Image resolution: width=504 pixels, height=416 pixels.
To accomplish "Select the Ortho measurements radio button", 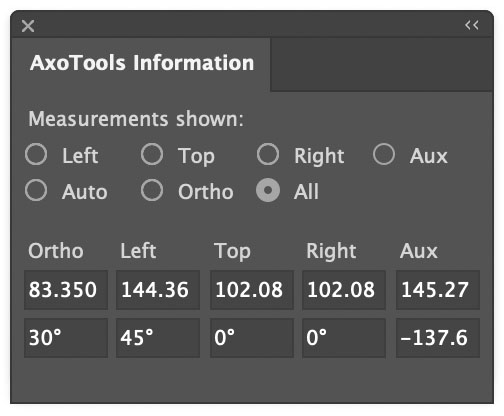I will click(152, 190).
